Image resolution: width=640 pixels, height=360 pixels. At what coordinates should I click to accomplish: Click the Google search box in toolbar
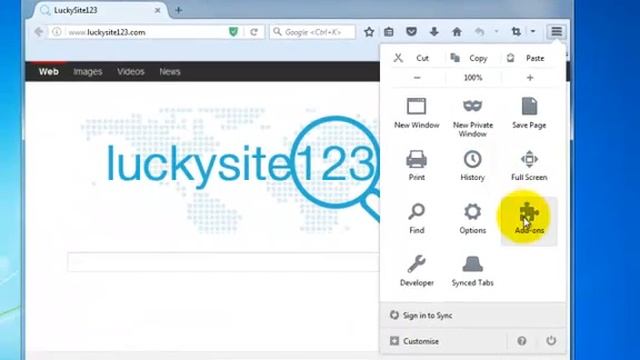tap(313, 32)
